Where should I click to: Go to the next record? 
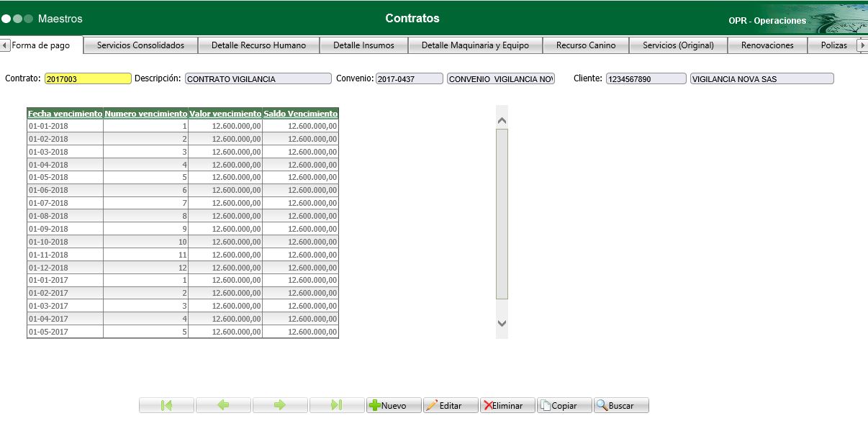tap(280, 405)
